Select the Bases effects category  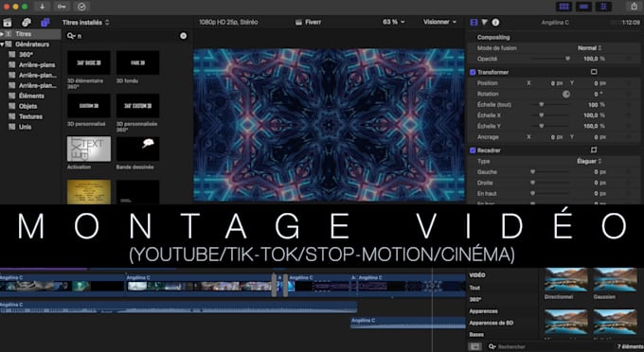pyautogui.click(x=476, y=334)
